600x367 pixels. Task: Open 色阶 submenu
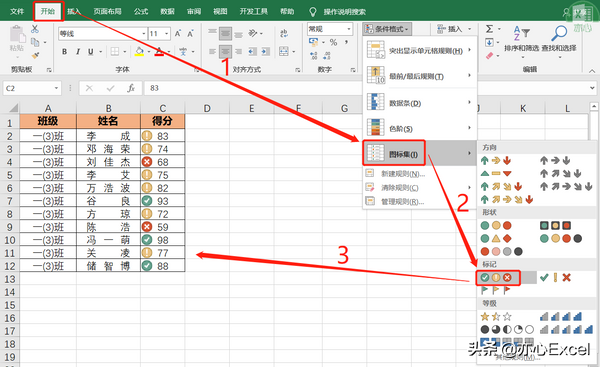point(420,129)
